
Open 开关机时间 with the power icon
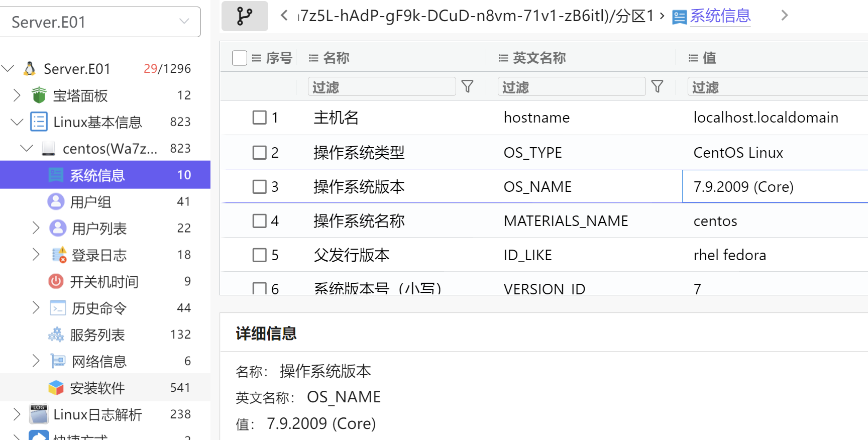tap(56, 281)
